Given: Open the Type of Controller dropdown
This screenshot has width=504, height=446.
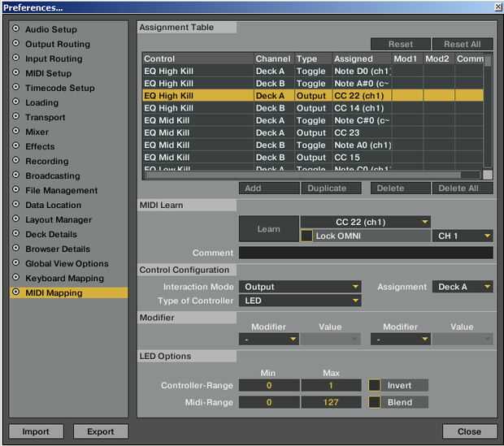Looking at the screenshot, I should coord(300,301).
